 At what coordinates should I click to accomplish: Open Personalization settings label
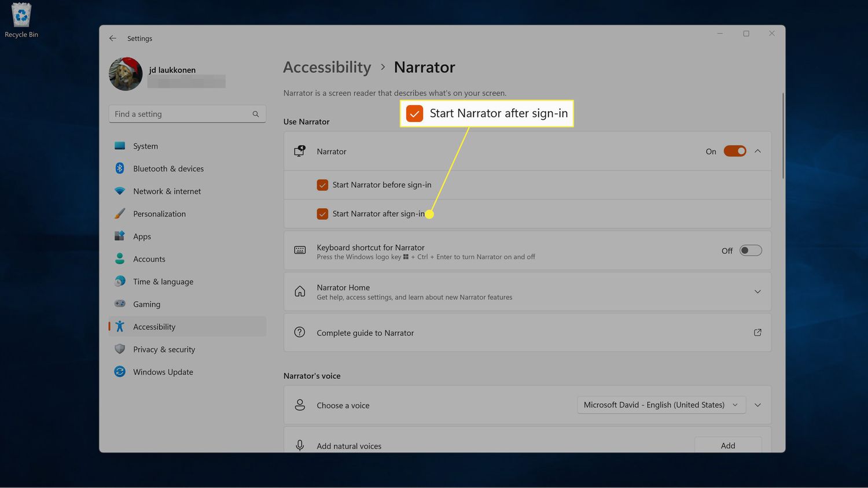pyautogui.click(x=160, y=214)
